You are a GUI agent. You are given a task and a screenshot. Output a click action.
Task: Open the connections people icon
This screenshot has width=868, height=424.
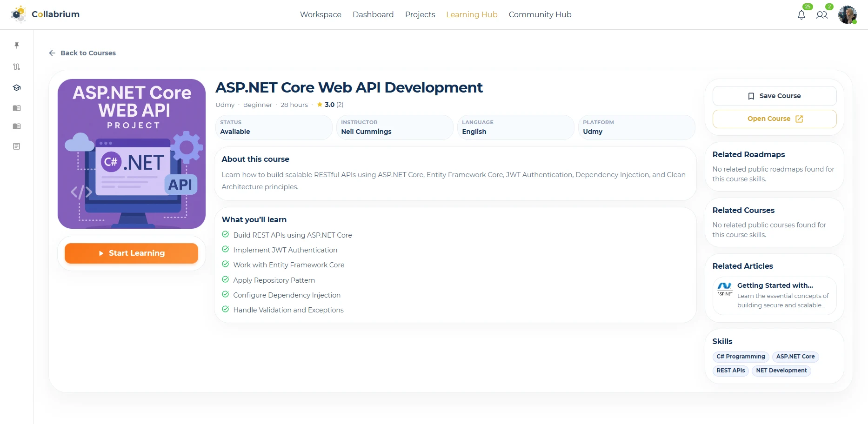tap(822, 15)
